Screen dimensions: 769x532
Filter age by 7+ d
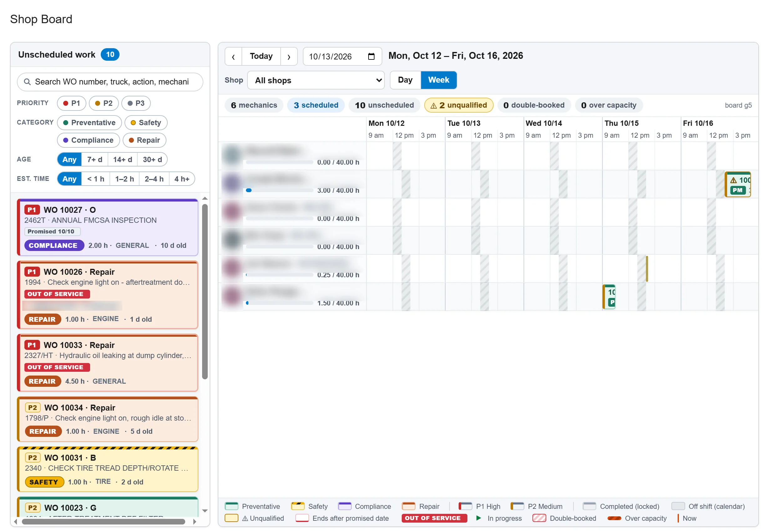coord(94,159)
